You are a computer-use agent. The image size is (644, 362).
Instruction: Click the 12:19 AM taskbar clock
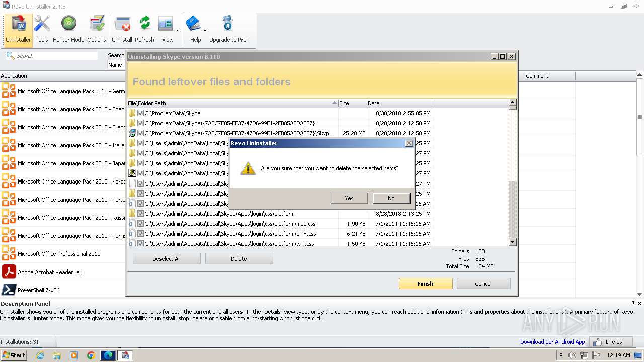point(619,355)
